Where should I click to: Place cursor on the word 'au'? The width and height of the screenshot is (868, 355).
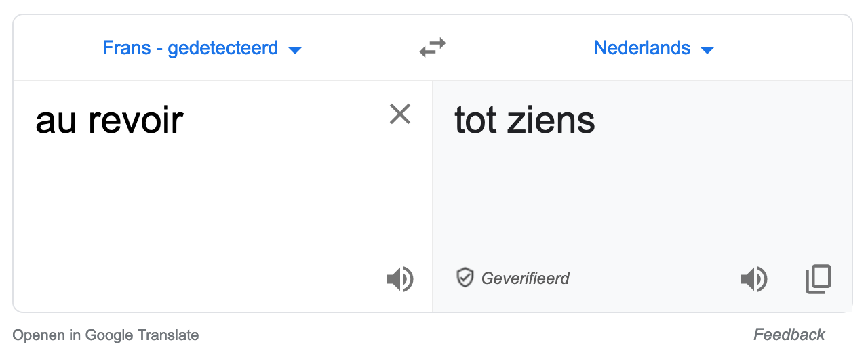pos(54,121)
